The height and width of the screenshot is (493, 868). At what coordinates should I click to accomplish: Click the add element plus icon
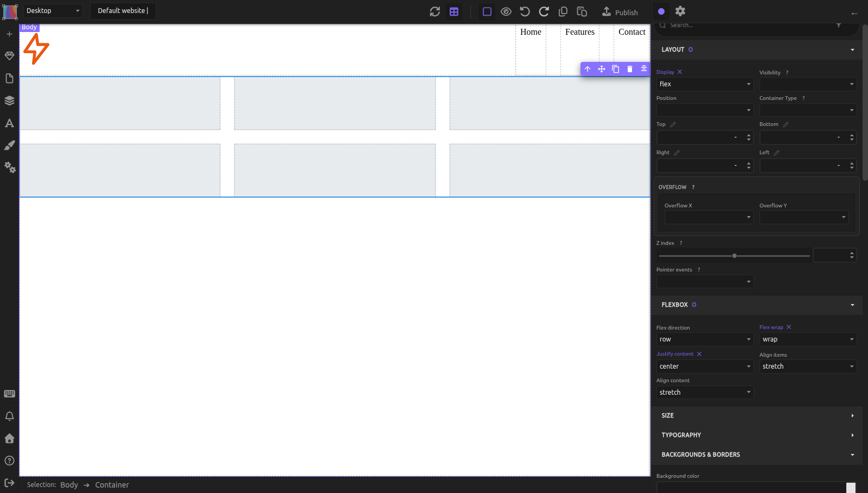coord(9,34)
